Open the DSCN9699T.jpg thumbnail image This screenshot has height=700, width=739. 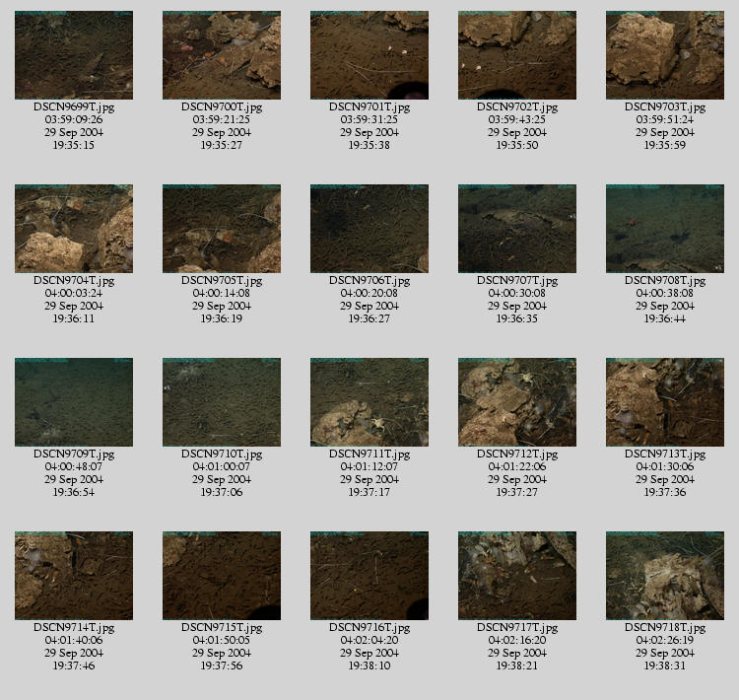click(x=74, y=55)
